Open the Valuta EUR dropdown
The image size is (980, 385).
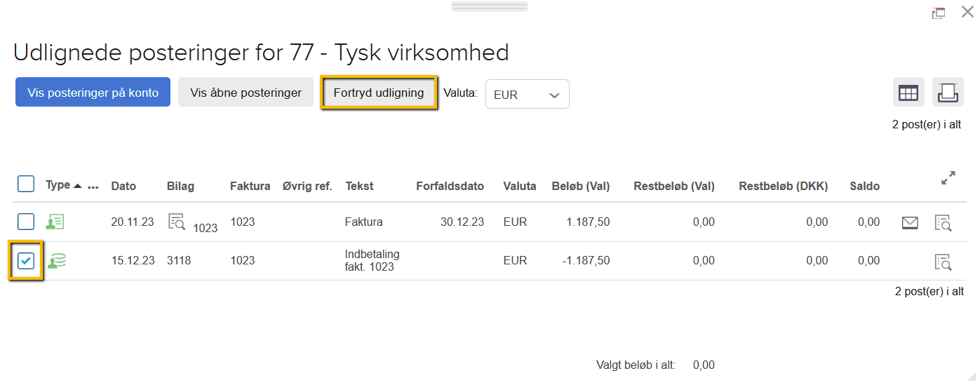pyautogui.click(x=527, y=94)
